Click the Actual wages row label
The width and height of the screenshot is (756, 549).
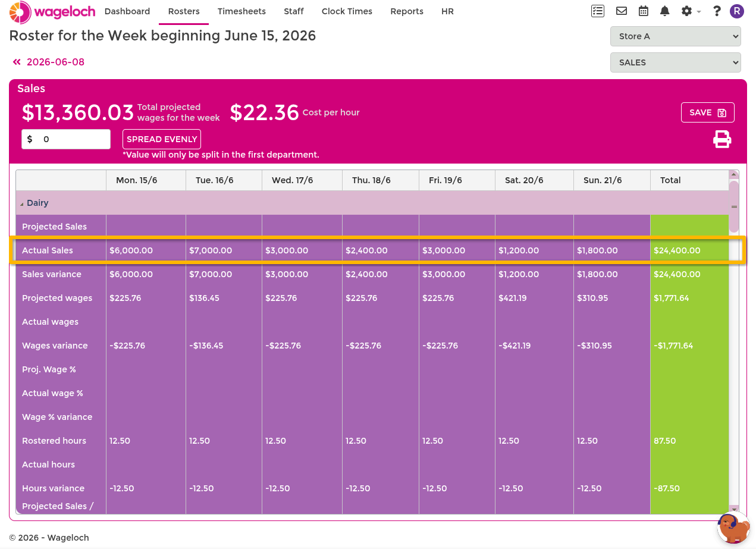click(50, 322)
